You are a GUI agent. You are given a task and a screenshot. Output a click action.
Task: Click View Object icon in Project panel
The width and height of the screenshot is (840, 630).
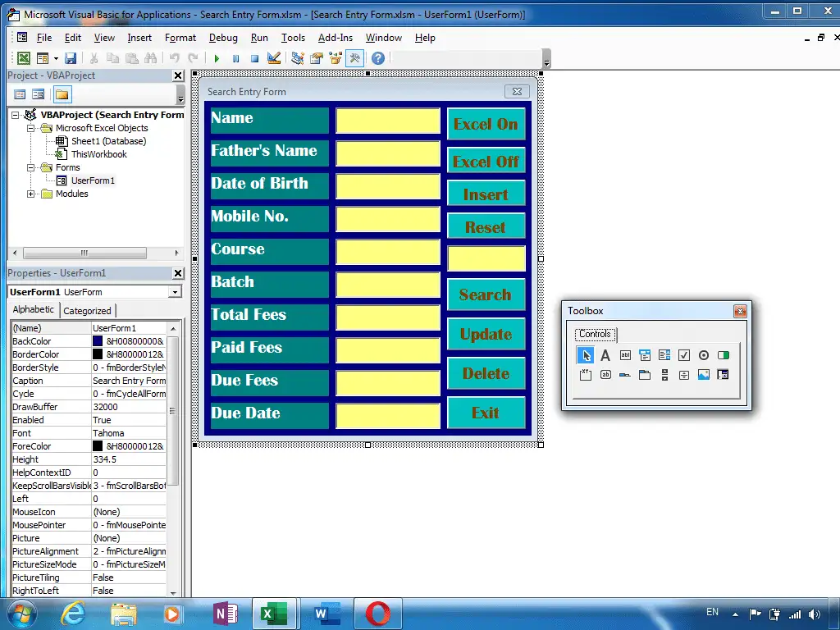coord(38,95)
